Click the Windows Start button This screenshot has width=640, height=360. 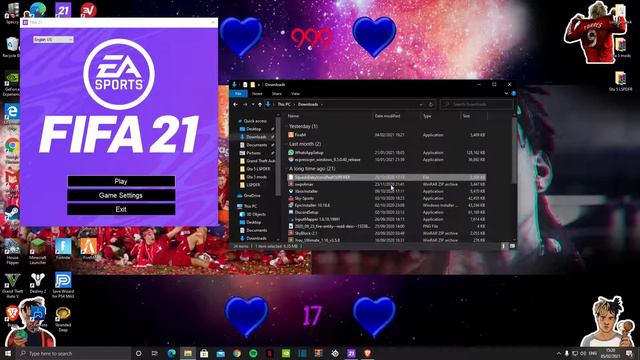click(x=7, y=353)
